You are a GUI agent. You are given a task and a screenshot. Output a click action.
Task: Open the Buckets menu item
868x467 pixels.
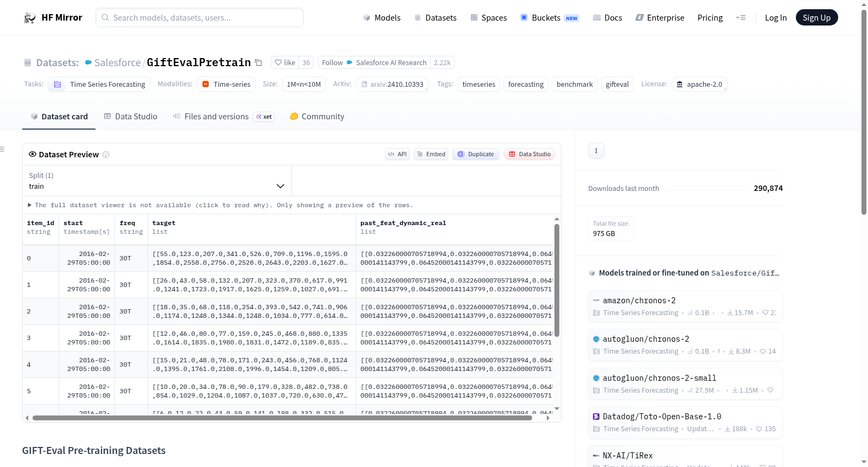[x=550, y=18]
